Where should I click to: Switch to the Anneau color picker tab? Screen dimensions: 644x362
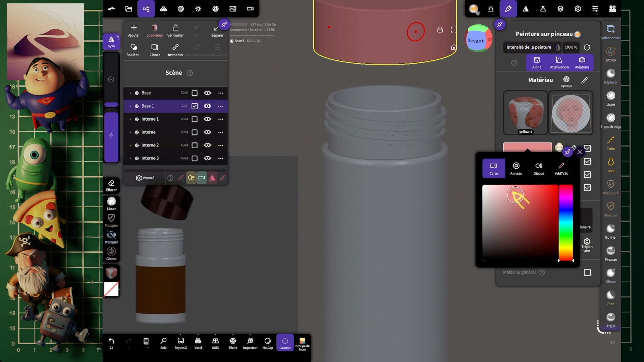click(516, 168)
